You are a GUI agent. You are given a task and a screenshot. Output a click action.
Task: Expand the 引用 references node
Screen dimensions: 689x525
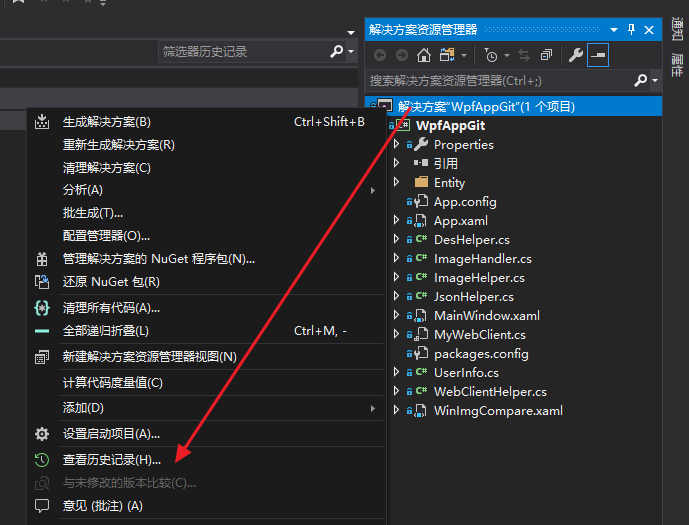[396, 163]
